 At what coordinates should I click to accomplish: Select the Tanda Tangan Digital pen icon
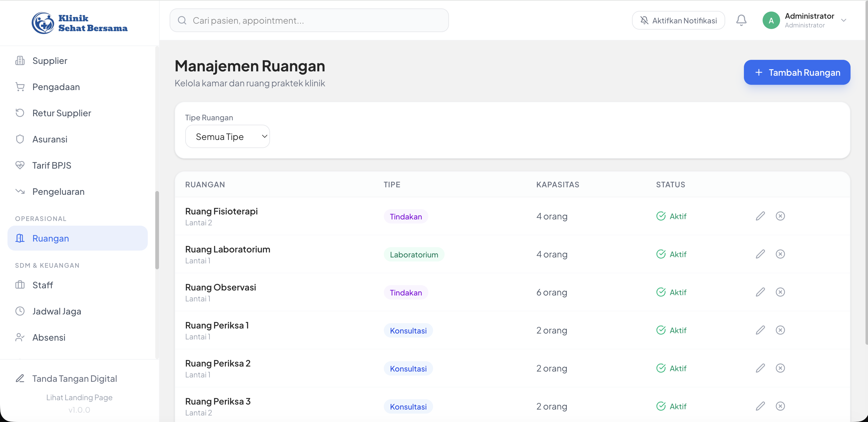(x=20, y=378)
